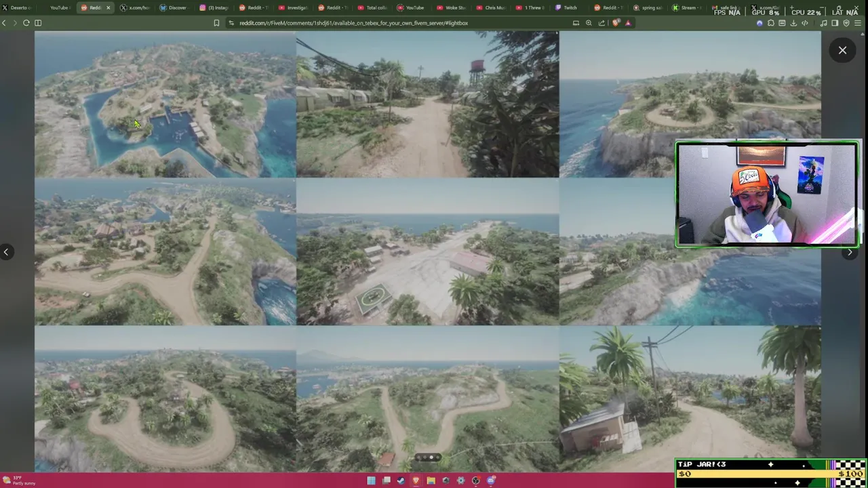Open Steam from the taskbar
868x488 pixels.
coord(401,481)
